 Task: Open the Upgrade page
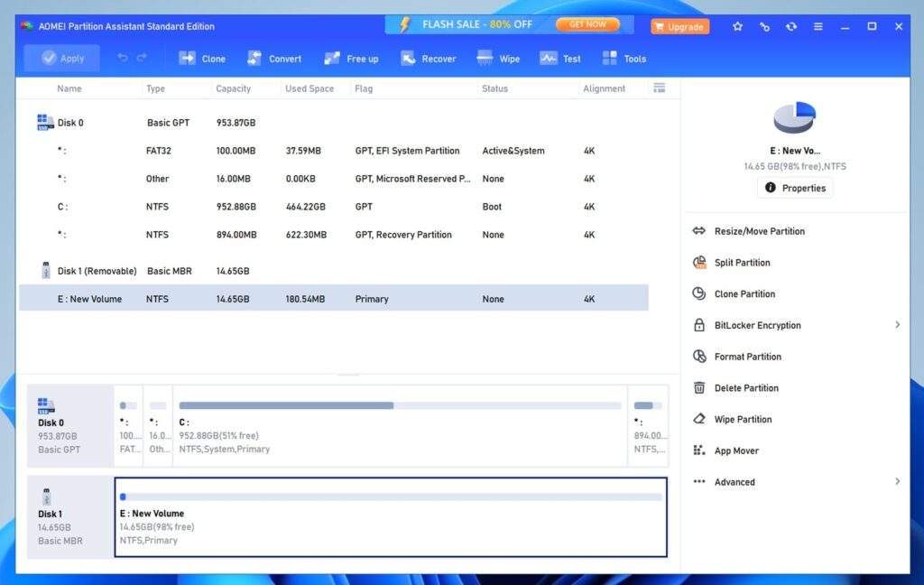(679, 26)
